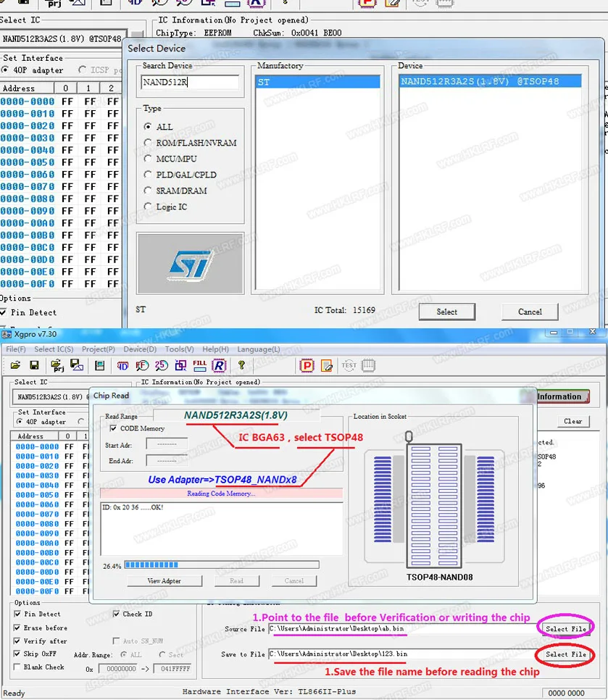Image resolution: width=608 pixels, height=700 pixels.
Task: Select the SRAM/DRAM radio button
Action: 148,191
